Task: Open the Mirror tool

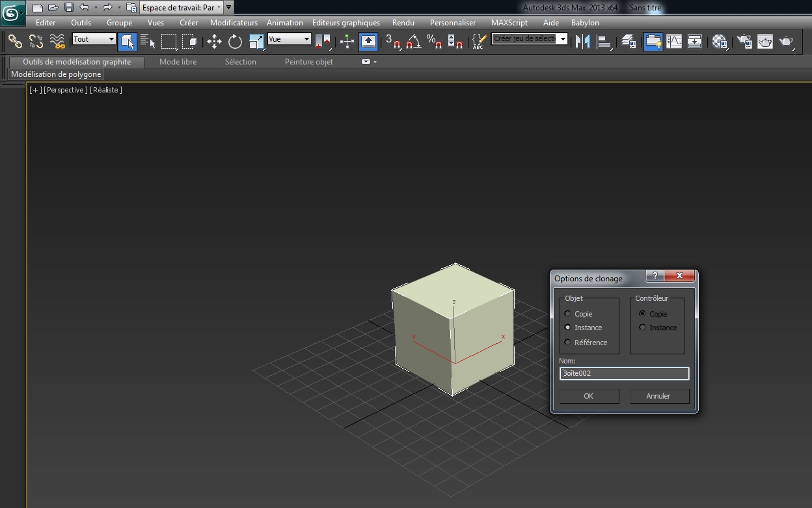Action: tap(583, 42)
